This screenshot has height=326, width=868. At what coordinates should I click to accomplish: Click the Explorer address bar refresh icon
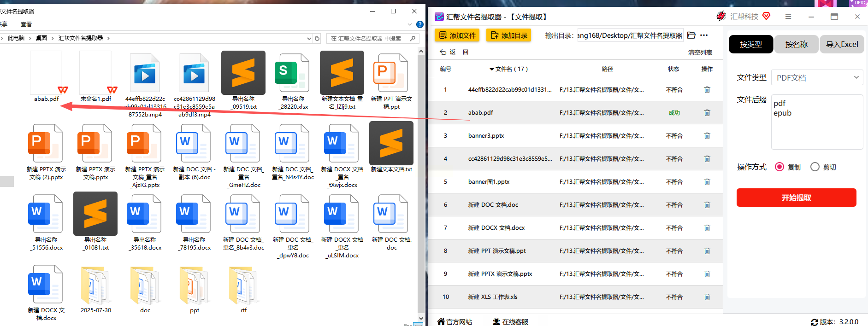coord(317,39)
